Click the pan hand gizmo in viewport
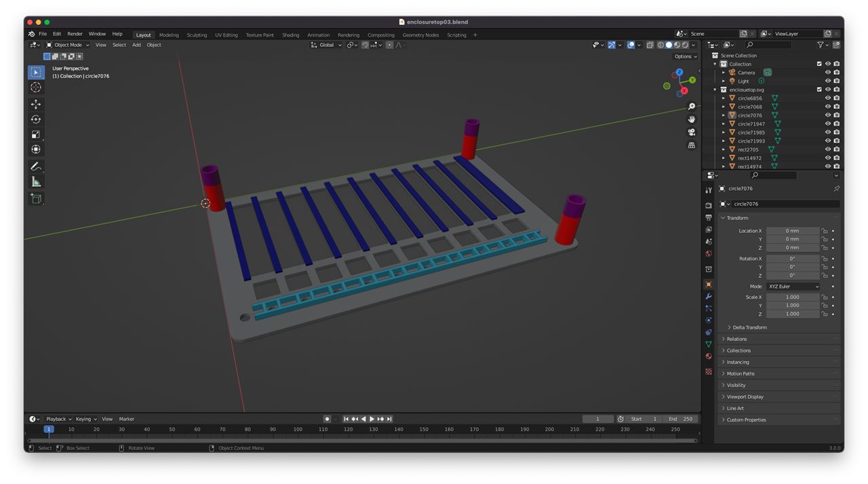The height and width of the screenshot is (484, 868). click(x=692, y=119)
